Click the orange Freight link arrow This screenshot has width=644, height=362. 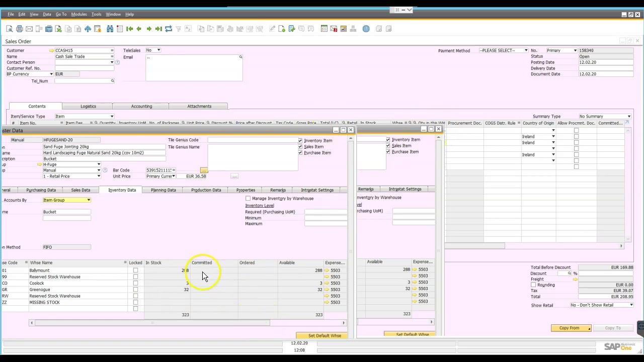(575, 279)
